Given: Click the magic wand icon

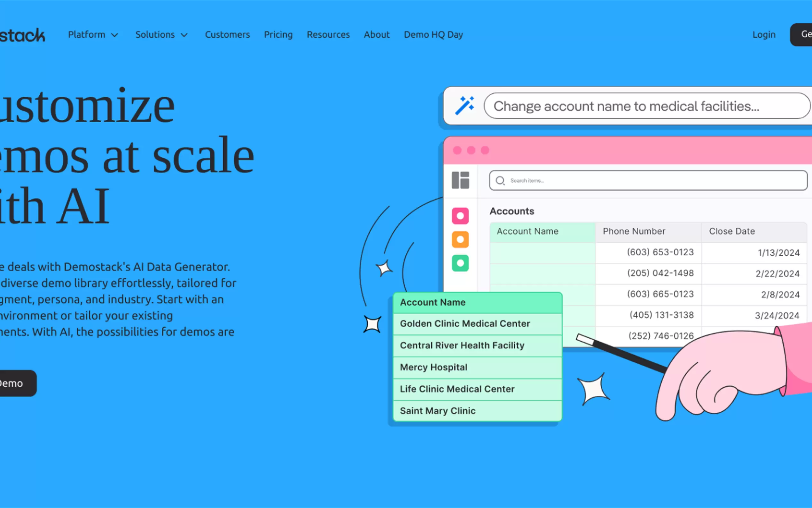Looking at the screenshot, I should coord(465,106).
